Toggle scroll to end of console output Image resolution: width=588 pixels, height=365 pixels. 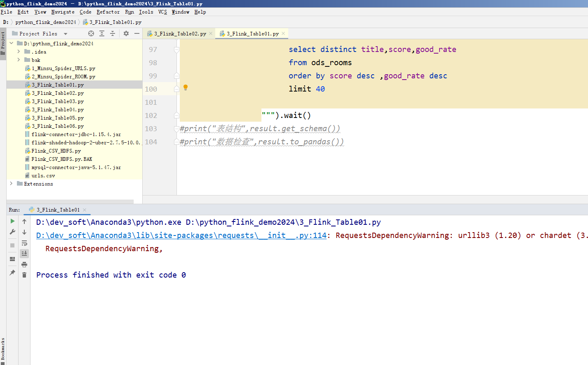click(24, 253)
